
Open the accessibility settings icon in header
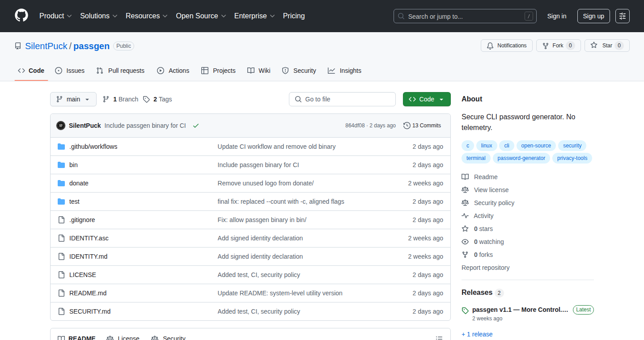[623, 16]
